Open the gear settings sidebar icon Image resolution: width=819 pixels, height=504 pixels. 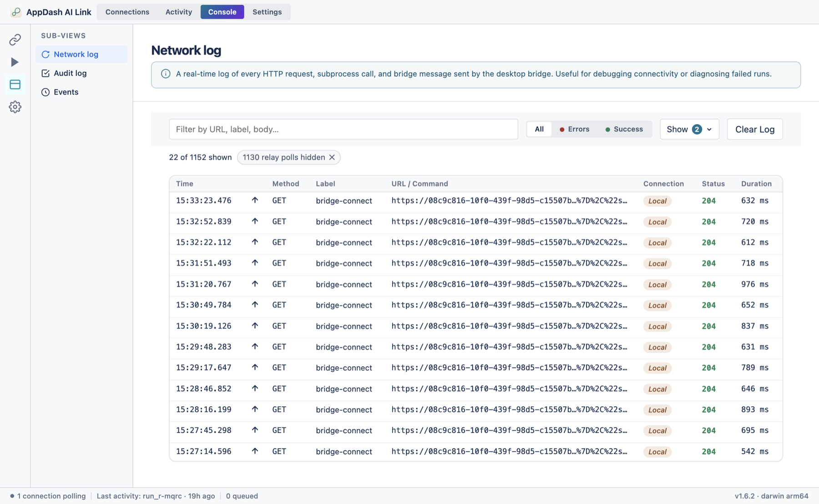pos(15,107)
